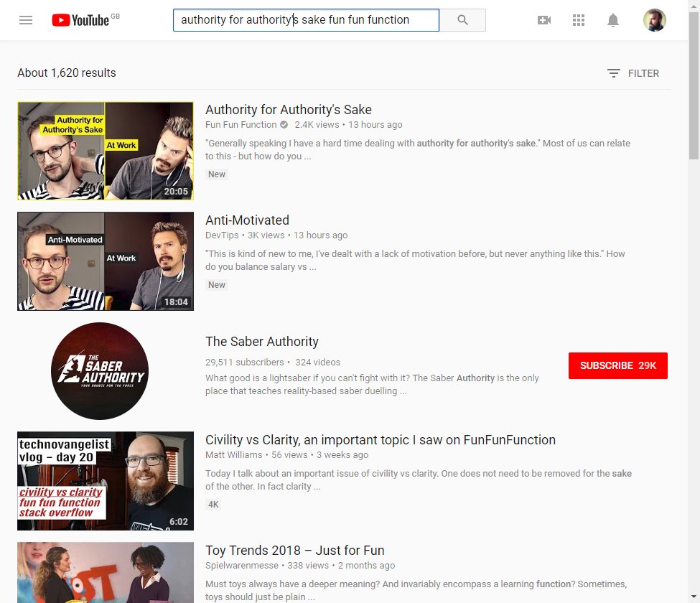Click inside the search text field
The height and width of the screenshot is (603, 700).
307,20
